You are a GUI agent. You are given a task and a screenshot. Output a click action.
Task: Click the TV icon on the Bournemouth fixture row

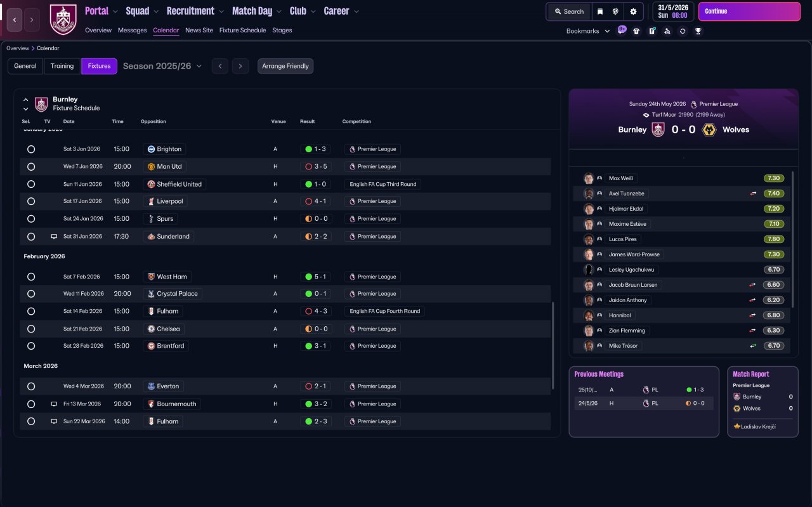(x=54, y=404)
